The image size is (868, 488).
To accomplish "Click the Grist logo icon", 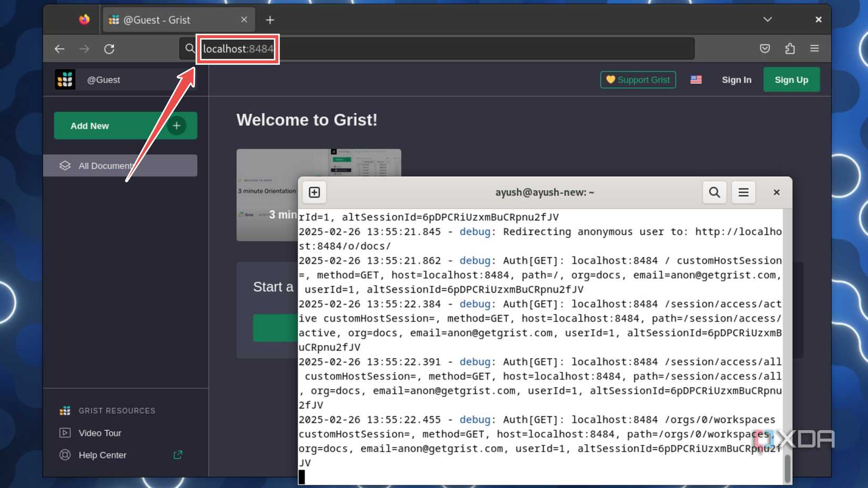I will click(65, 79).
